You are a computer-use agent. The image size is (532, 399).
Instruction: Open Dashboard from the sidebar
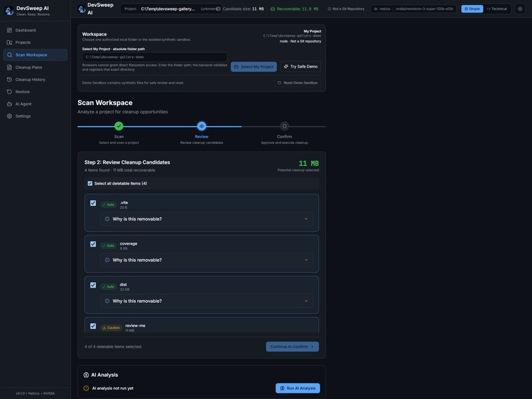(36, 30)
